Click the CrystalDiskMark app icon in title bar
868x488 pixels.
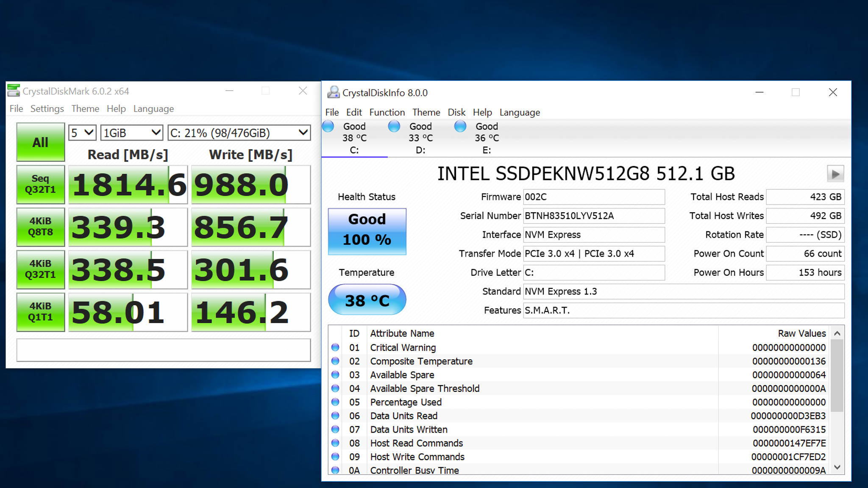click(14, 91)
